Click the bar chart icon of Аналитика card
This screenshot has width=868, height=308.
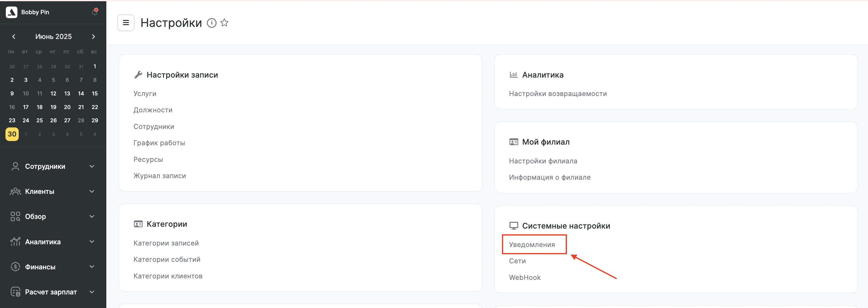(x=513, y=75)
